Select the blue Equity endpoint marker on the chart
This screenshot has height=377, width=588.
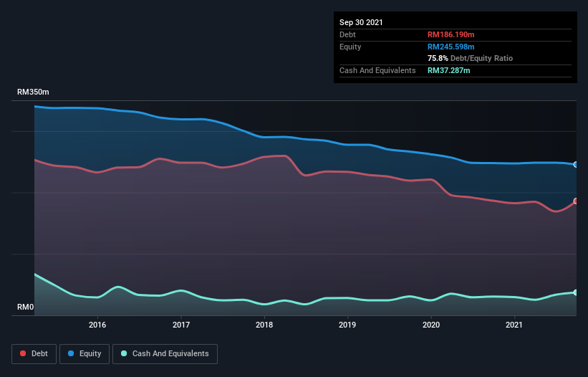click(576, 164)
